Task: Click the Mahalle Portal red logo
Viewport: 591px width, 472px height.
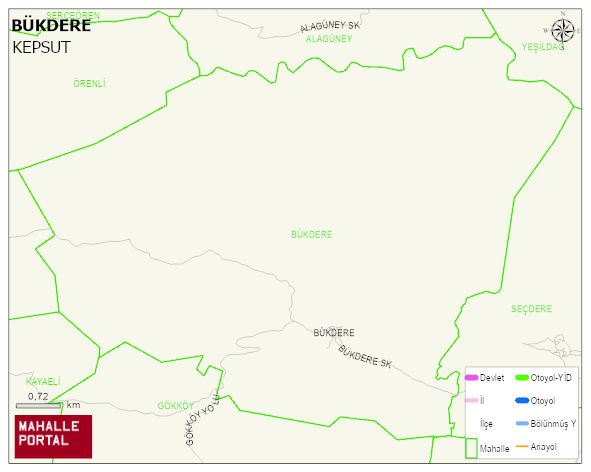Action: point(53,437)
